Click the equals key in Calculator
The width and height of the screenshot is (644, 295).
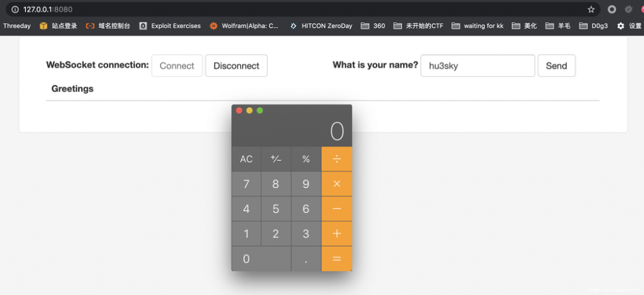click(x=337, y=259)
